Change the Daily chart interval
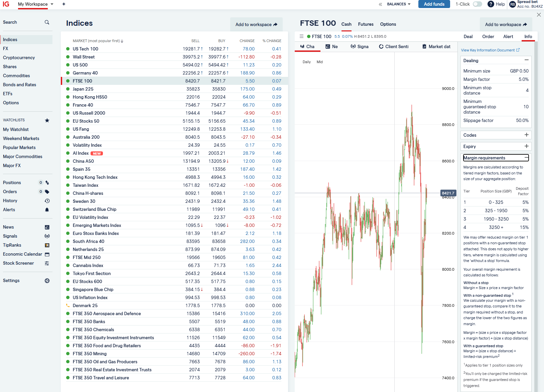 click(306, 62)
